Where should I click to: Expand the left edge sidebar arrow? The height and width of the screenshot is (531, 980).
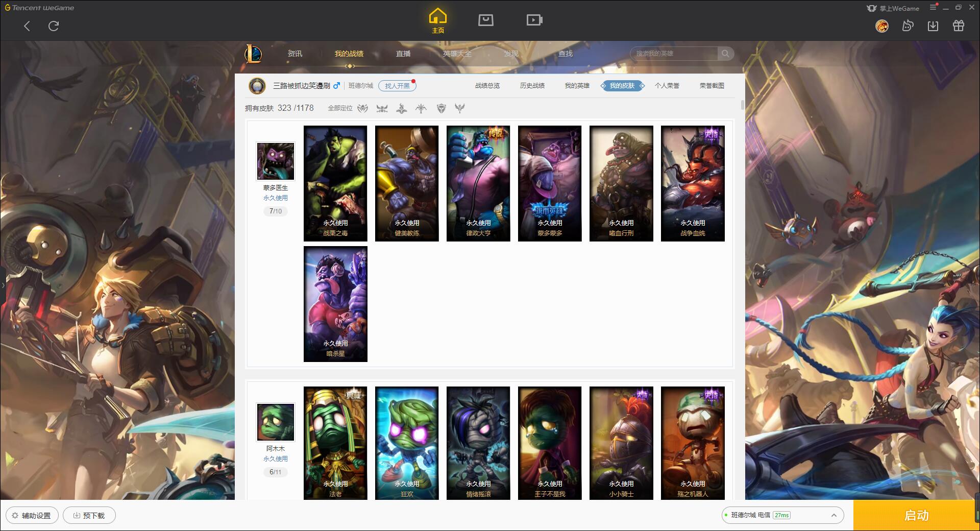click(x=3, y=285)
